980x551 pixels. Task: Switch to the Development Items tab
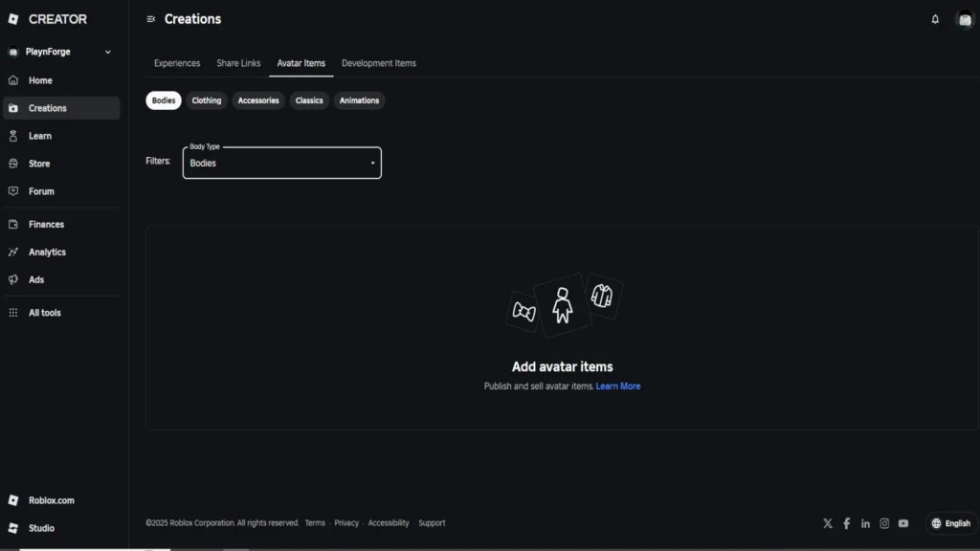[x=379, y=63]
